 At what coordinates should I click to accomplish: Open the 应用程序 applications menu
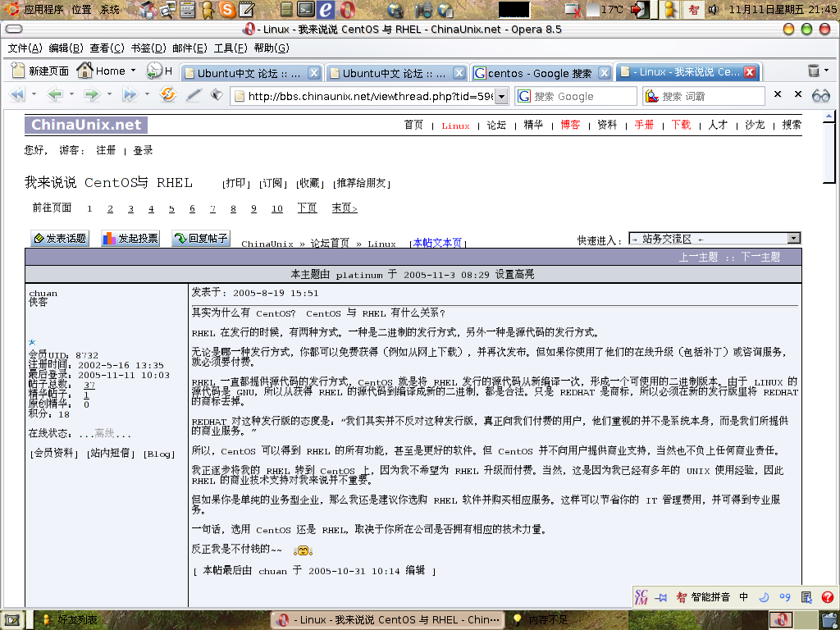tap(44, 10)
